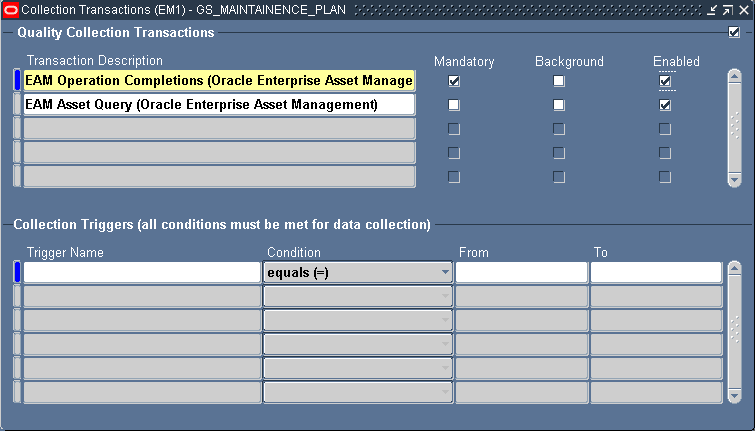
Task: Check Background for EAM Asset Query
Action: pos(559,105)
